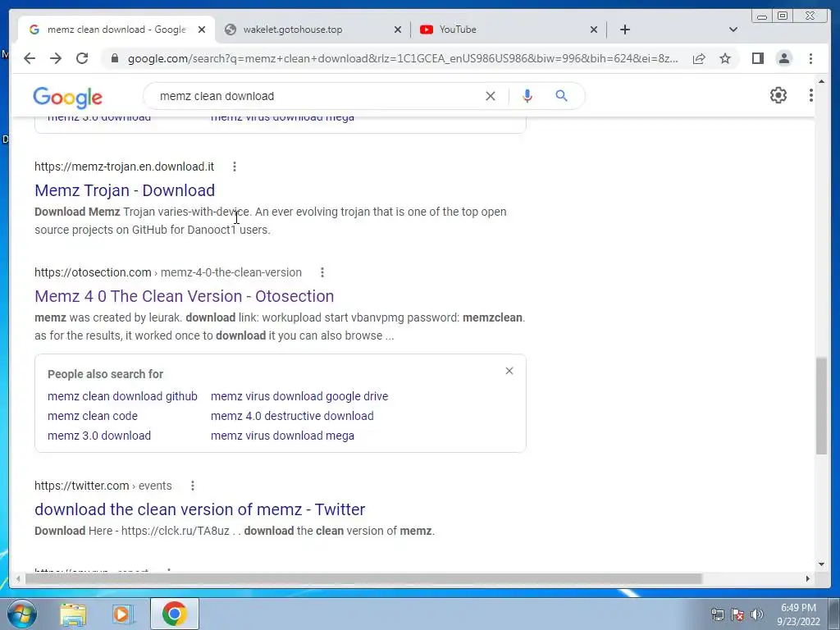Expand the tab search chevron
The image size is (840, 630).
[x=733, y=30]
